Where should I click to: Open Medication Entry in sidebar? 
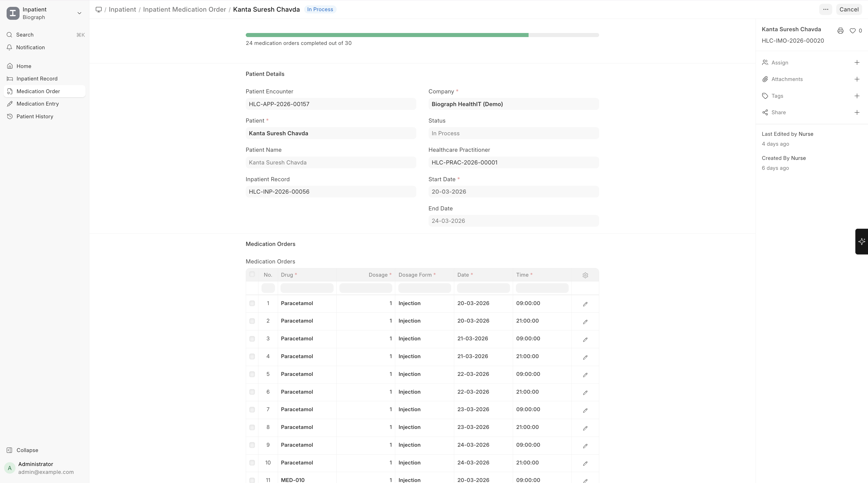(x=37, y=104)
